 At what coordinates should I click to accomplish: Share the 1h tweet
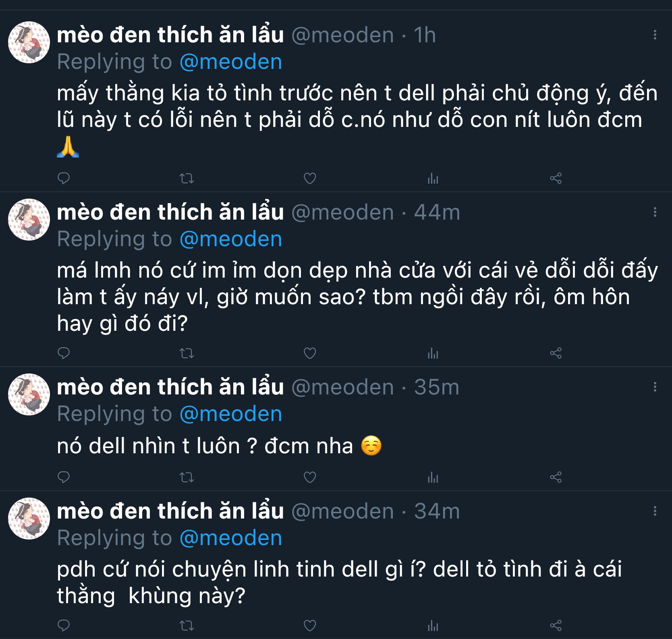tap(556, 178)
